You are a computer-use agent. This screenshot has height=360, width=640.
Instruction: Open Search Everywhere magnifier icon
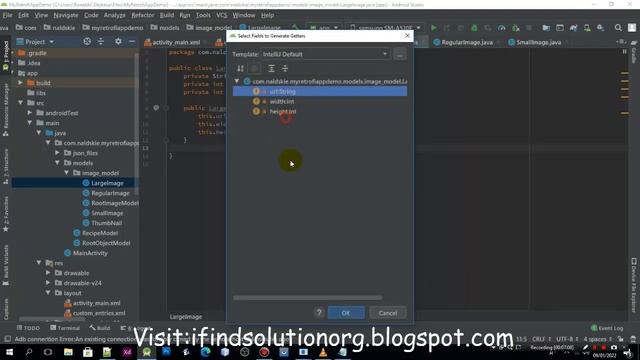pyautogui.click(x=618, y=28)
